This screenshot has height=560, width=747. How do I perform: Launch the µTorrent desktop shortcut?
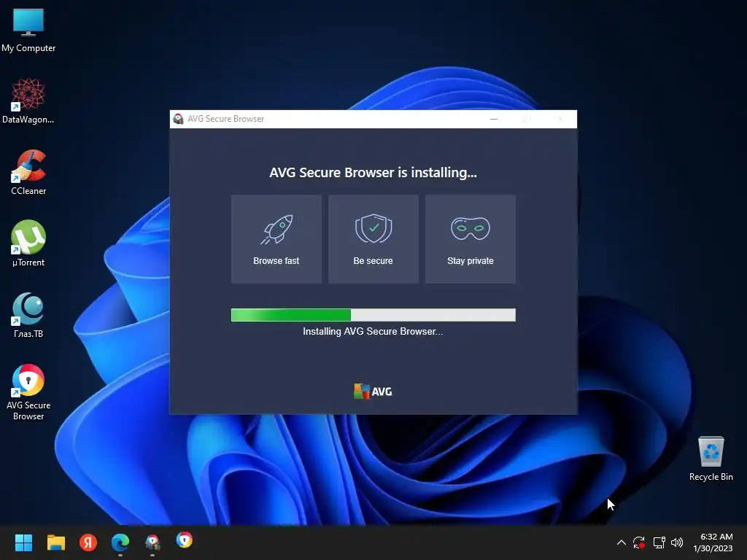pos(28,244)
